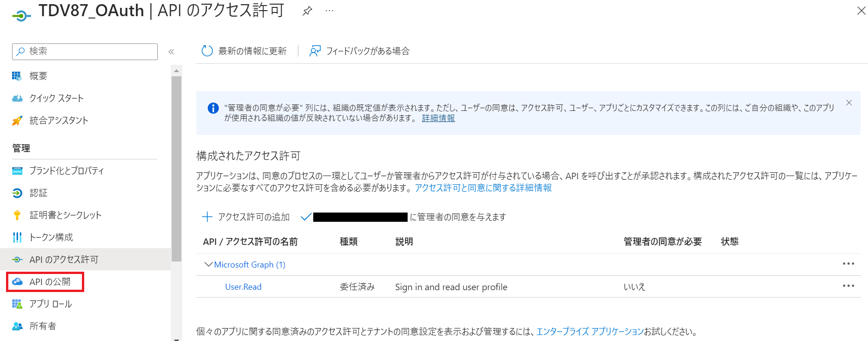Image resolution: width=868 pixels, height=341 pixels.
Task: Click the 証明書とシークレット key icon
Action: coord(17,215)
